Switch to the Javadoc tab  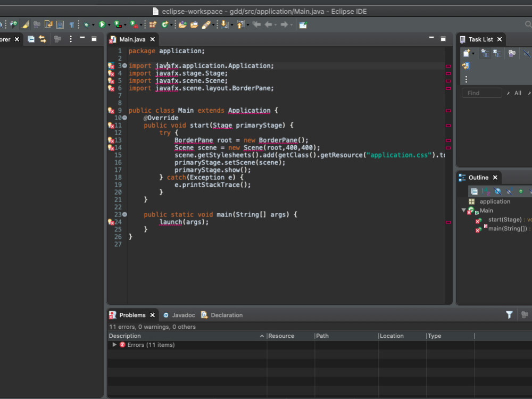pyautogui.click(x=179, y=315)
